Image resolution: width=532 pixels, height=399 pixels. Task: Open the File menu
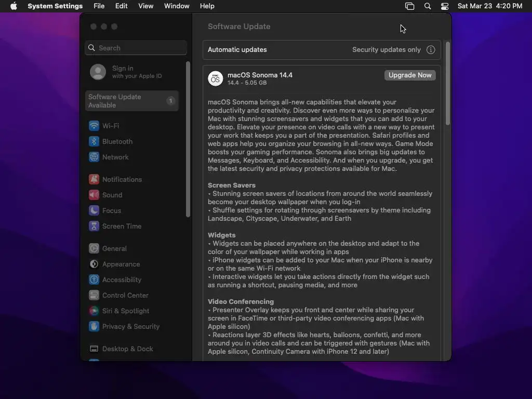(x=99, y=6)
